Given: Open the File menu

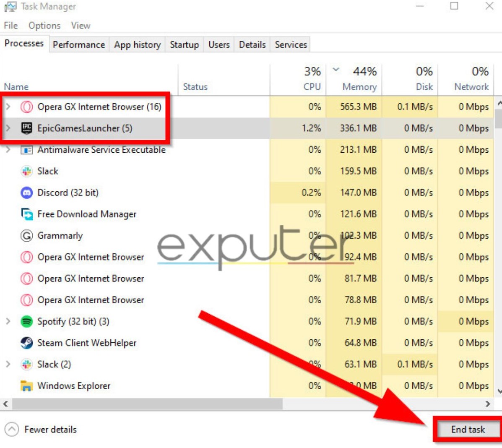Looking at the screenshot, I should click(x=11, y=25).
